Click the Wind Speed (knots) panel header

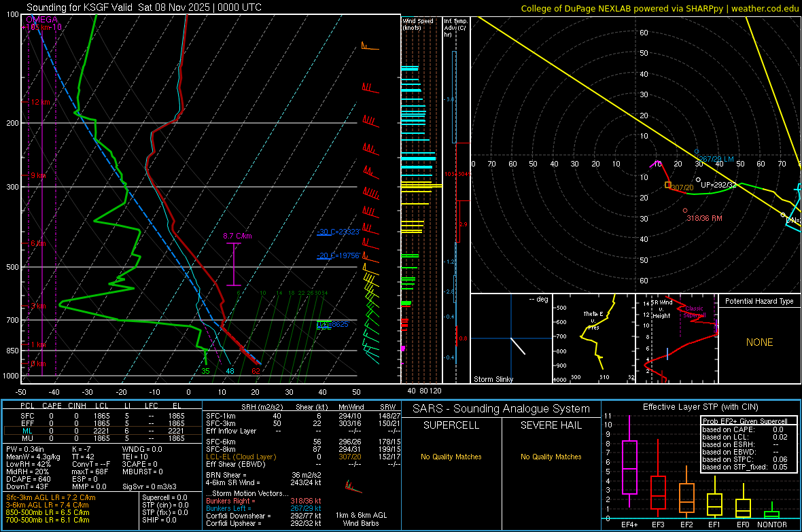418,24
